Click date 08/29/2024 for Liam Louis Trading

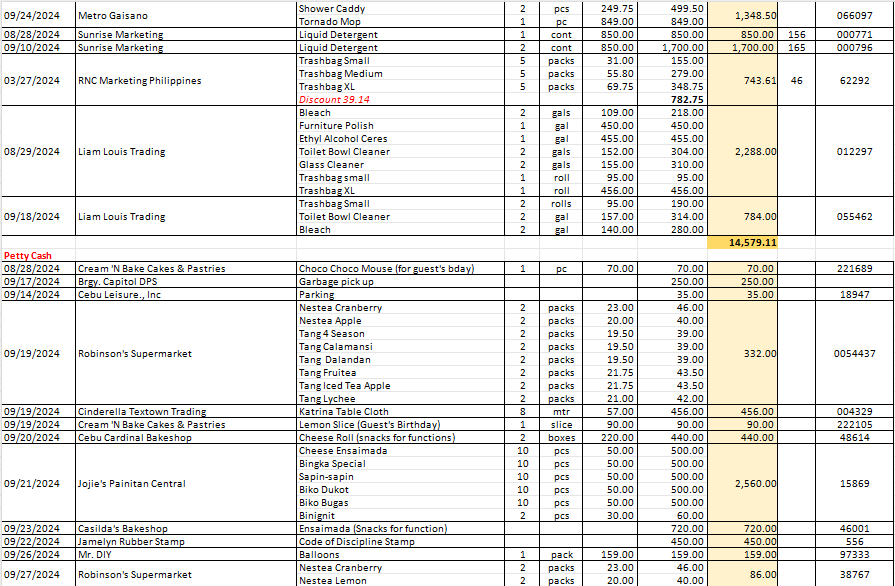coord(38,151)
